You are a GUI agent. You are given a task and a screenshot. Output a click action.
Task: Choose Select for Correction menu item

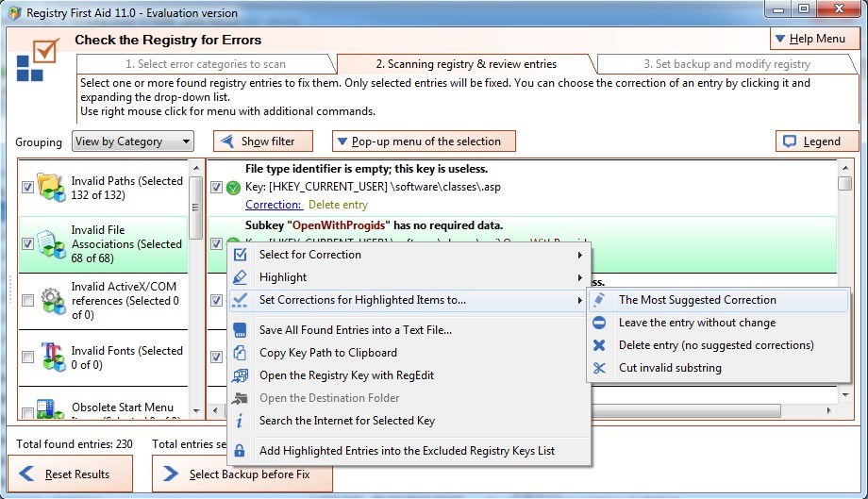(409, 255)
